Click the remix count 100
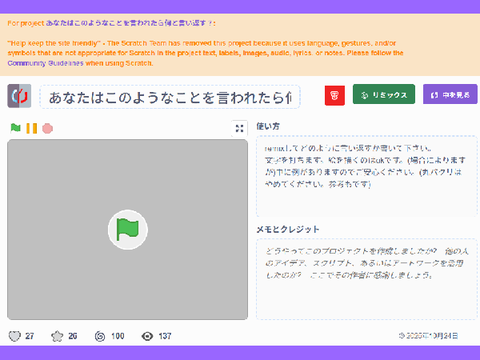 point(118,336)
